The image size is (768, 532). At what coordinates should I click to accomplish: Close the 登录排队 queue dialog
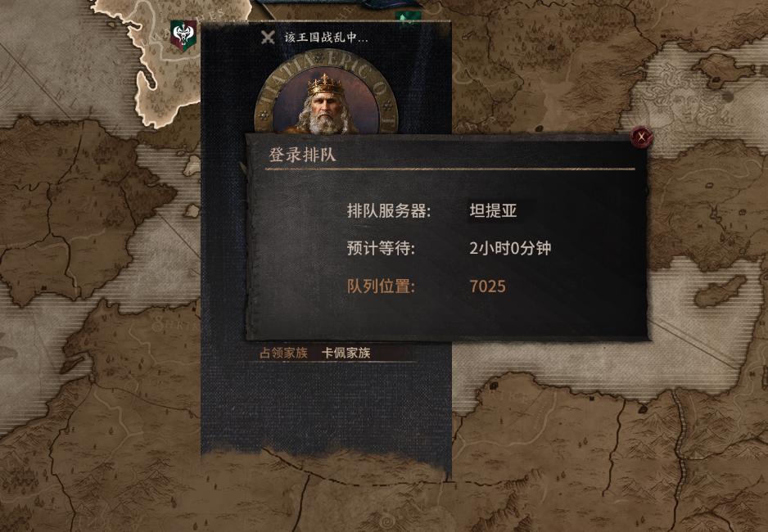[x=641, y=137]
